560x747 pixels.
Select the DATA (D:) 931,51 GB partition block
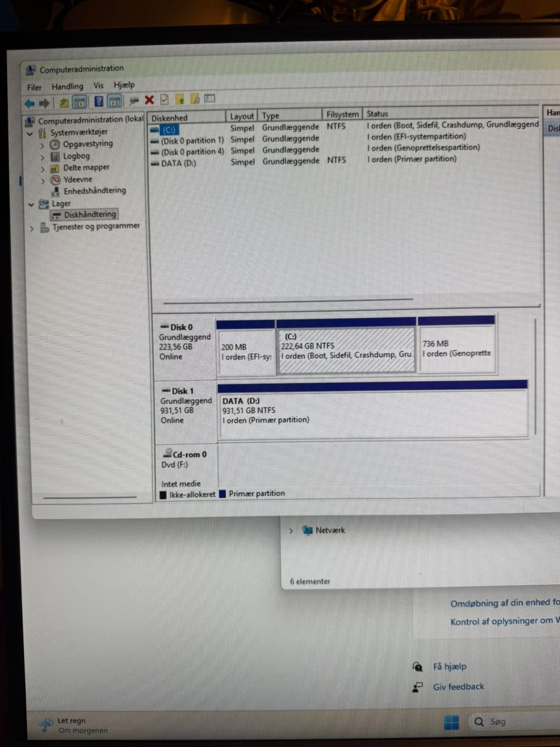373,410
